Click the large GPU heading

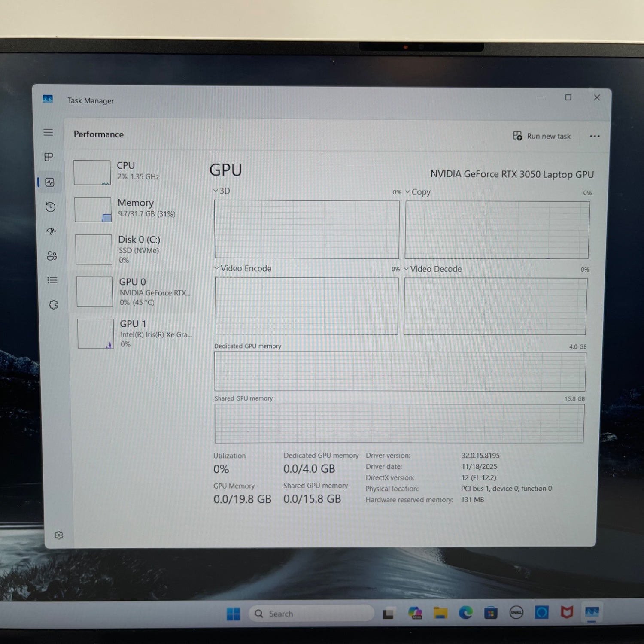click(x=226, y=170)
